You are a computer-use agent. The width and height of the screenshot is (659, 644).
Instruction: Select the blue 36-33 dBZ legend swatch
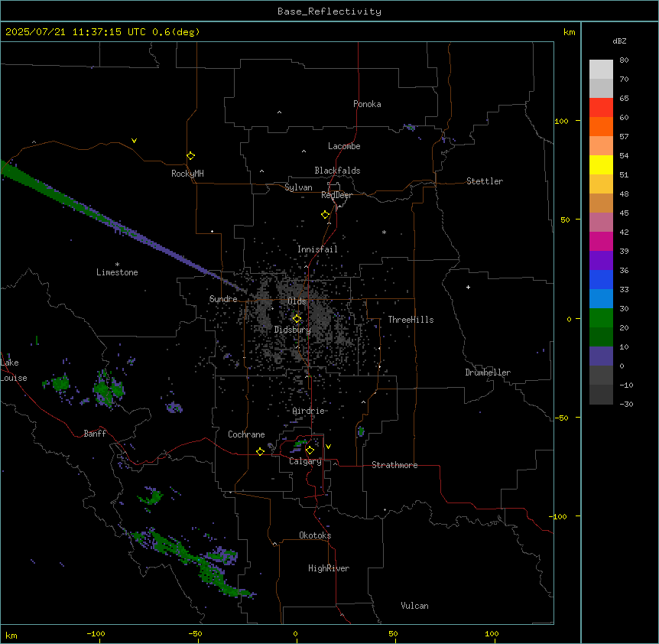tap(601, 279)
